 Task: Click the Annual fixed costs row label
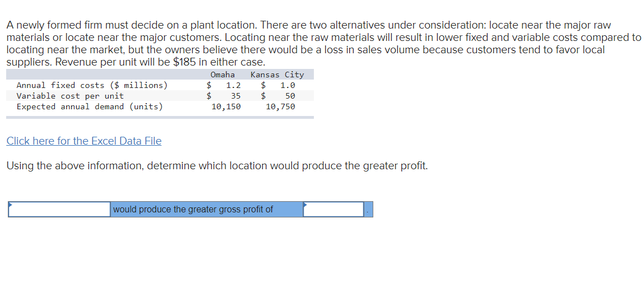pyautogui.click(x=92, y=85)
